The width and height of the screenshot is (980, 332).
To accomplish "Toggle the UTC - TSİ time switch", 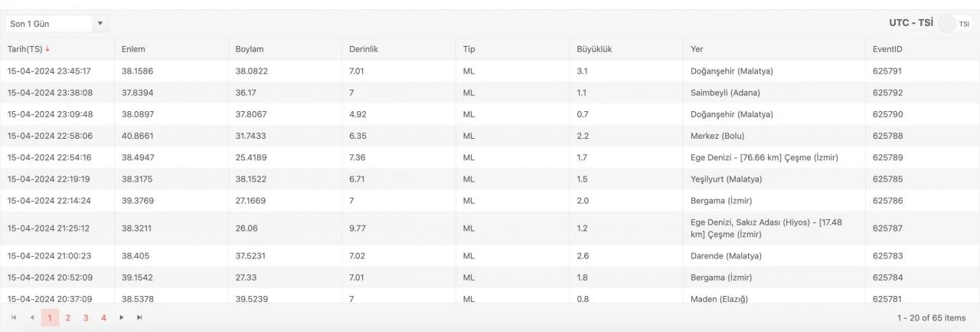I will (954, 24).
